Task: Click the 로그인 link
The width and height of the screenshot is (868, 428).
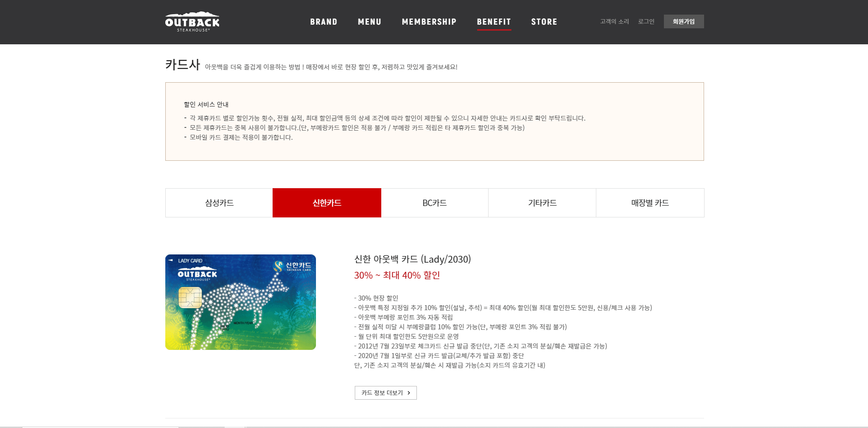Action: click(x=646, y=21)
